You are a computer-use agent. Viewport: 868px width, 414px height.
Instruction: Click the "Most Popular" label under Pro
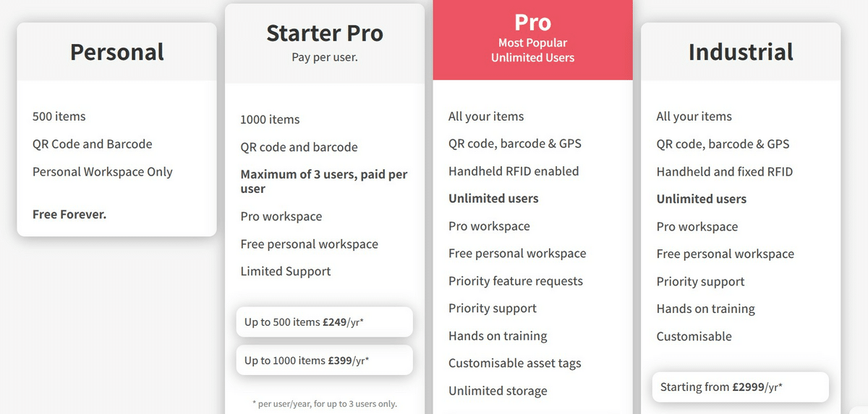tap(532, 43)
